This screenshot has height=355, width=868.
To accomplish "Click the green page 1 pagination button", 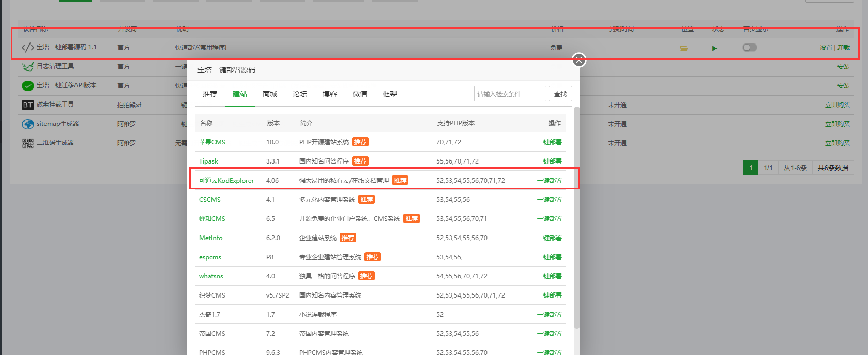I will pos(751,168).
